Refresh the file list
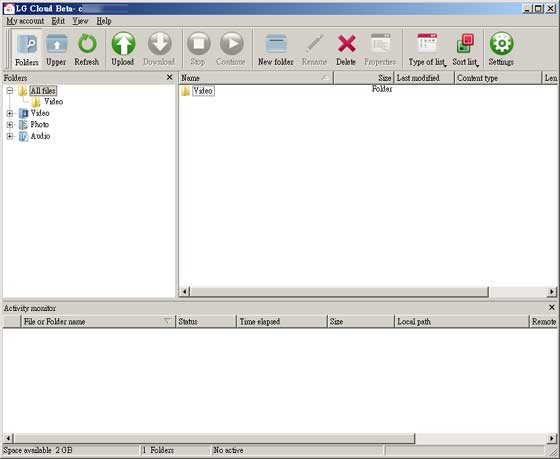 [x=87, y=49]
